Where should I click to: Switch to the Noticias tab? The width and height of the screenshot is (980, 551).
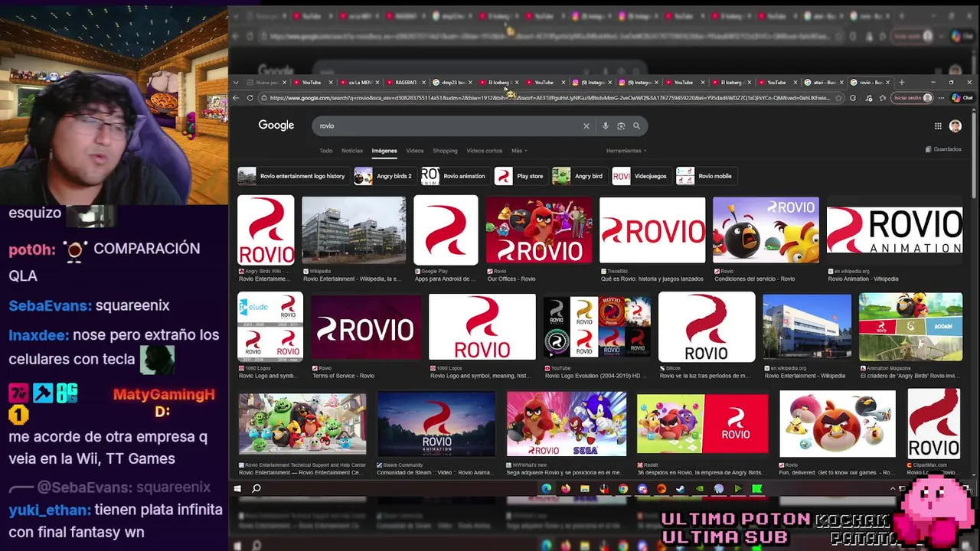(352, 151)
